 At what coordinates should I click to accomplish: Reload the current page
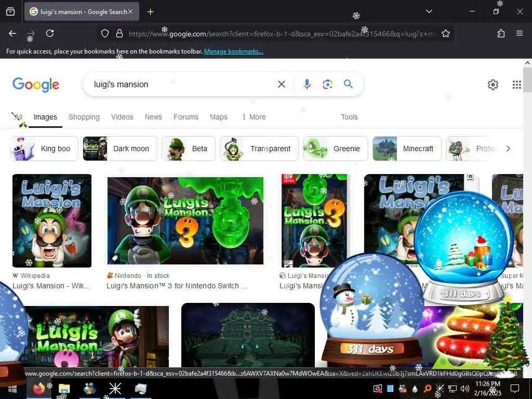tap(50, 33)
